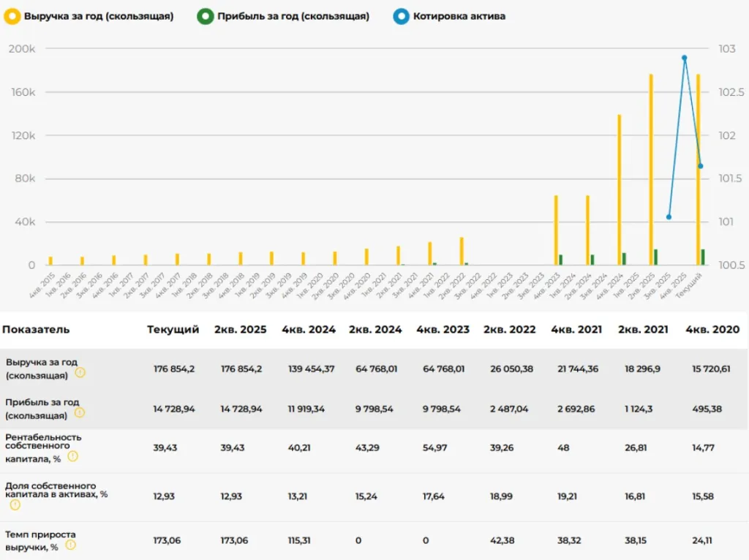Open info tooltip for Рентабельность собственного капитала
This screenshot has width=749, height=560.
[x=72, y=456]
